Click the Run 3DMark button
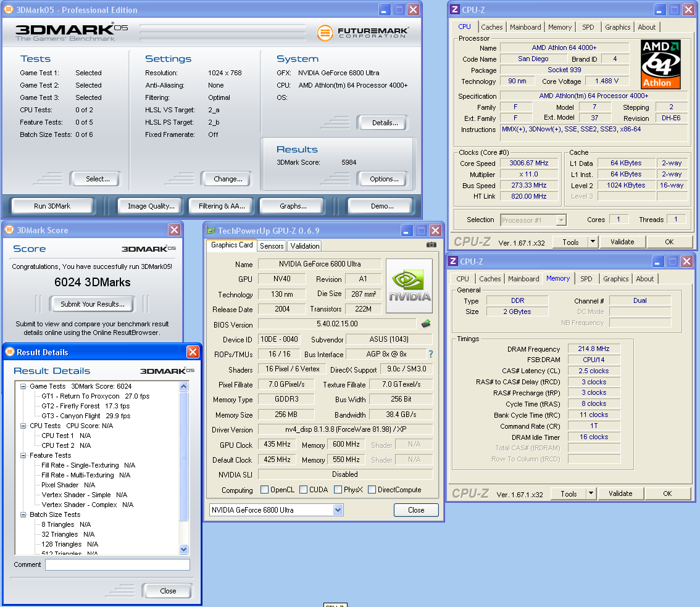 [52, 206]
